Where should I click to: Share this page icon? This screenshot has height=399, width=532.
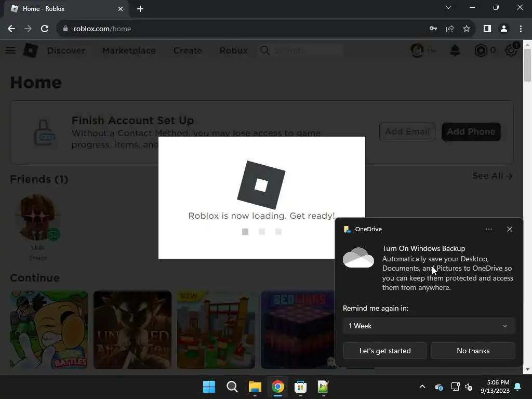(x=450, y=29)
